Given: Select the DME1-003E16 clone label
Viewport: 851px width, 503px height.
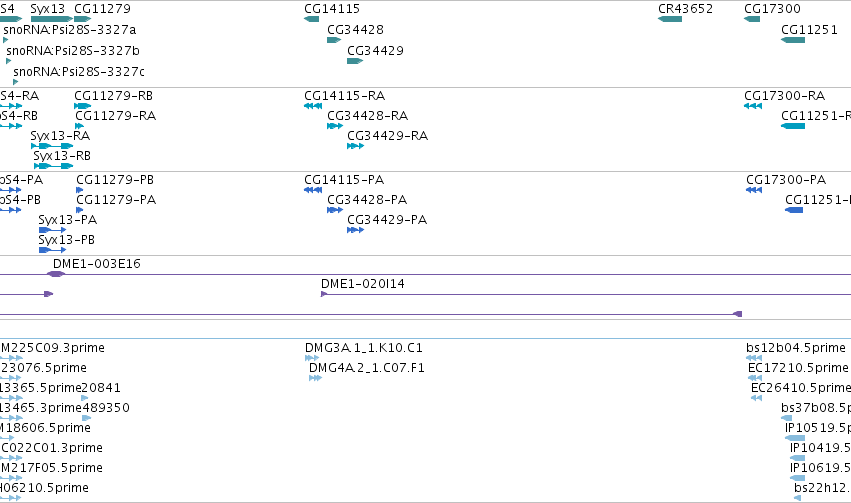Looking at the screenshot, I should 97,264.
